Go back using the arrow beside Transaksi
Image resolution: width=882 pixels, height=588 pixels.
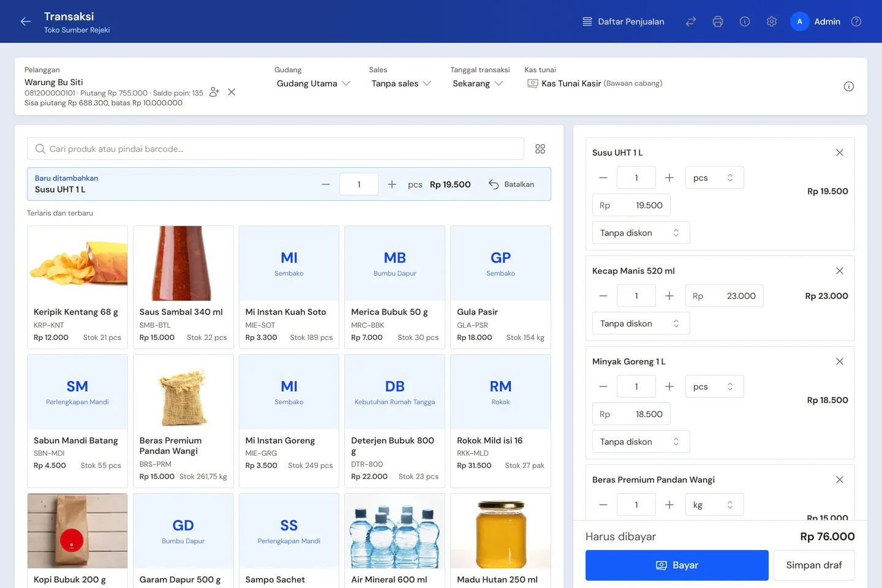[x=25, y=21]
